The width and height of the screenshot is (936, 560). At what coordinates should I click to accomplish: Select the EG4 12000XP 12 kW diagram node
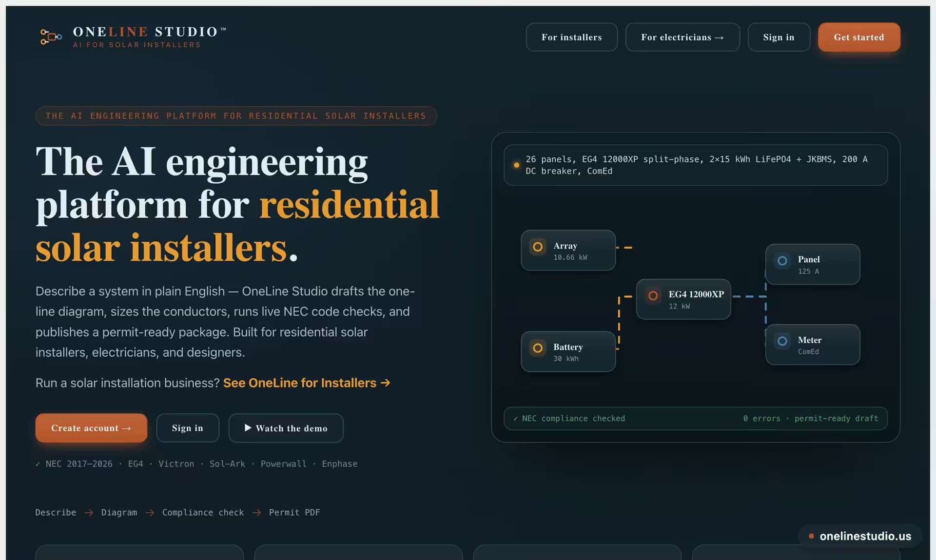(683, 299)
